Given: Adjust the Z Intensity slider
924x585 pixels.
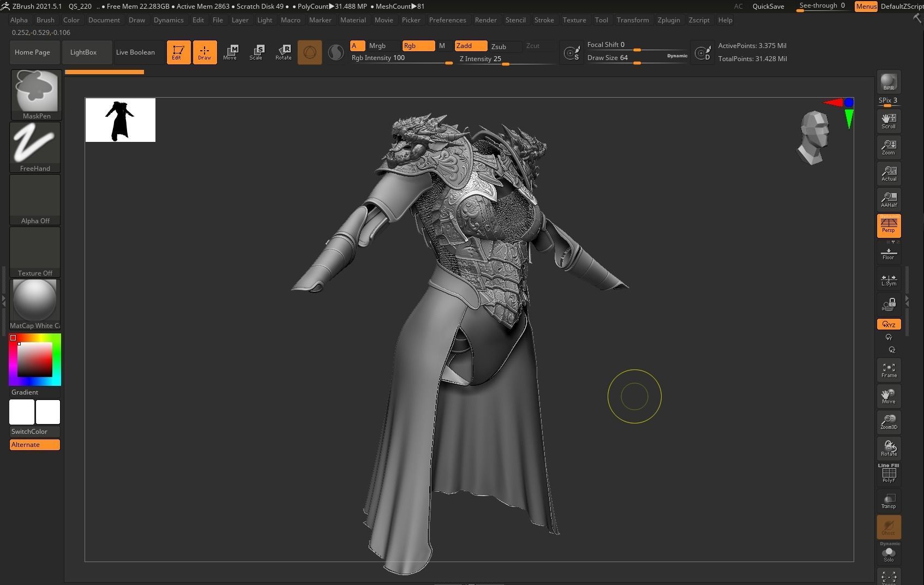Looking at the screenshot, I should coord(507,59).
